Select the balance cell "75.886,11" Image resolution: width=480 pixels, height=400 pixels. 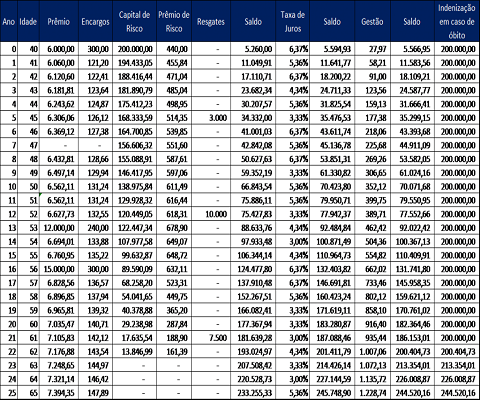click(257, 200)
